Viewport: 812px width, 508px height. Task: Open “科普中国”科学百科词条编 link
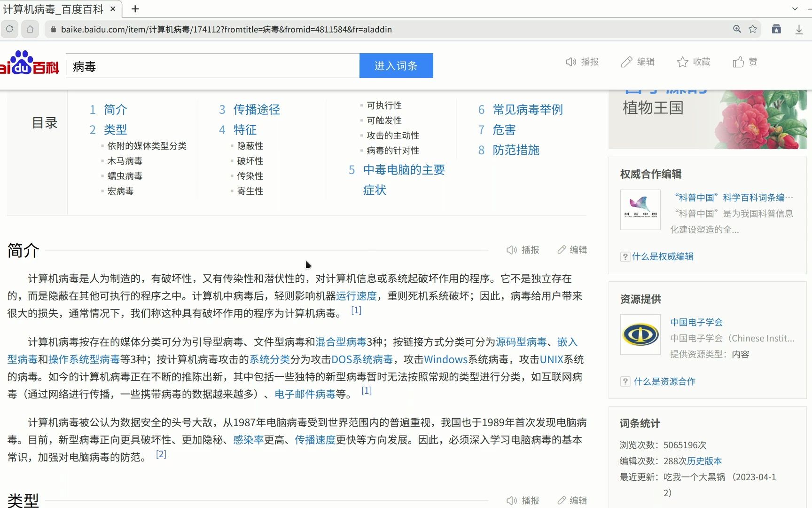pyautogui.click(x=734, y=198)
